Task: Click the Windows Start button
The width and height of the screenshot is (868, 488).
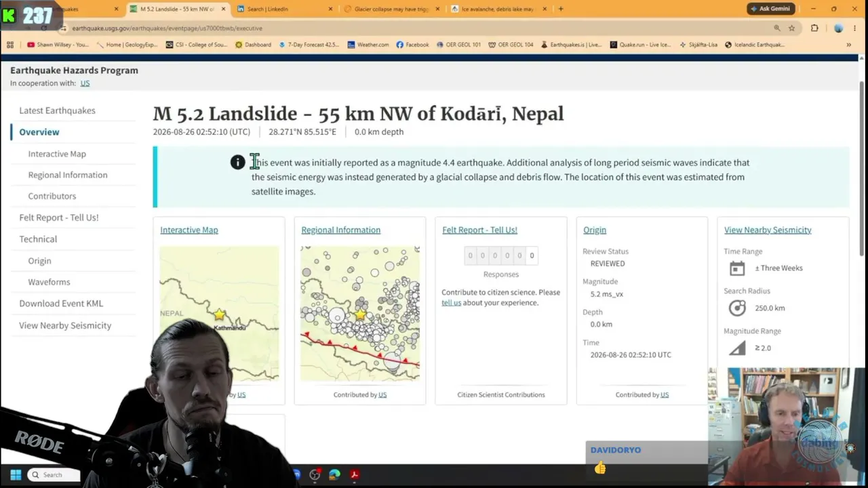Action: click(16, 474)
